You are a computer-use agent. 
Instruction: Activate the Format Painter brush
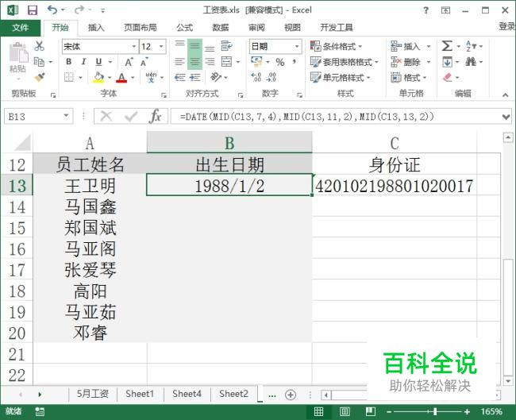pyautogui.click(x=39, y=77)
